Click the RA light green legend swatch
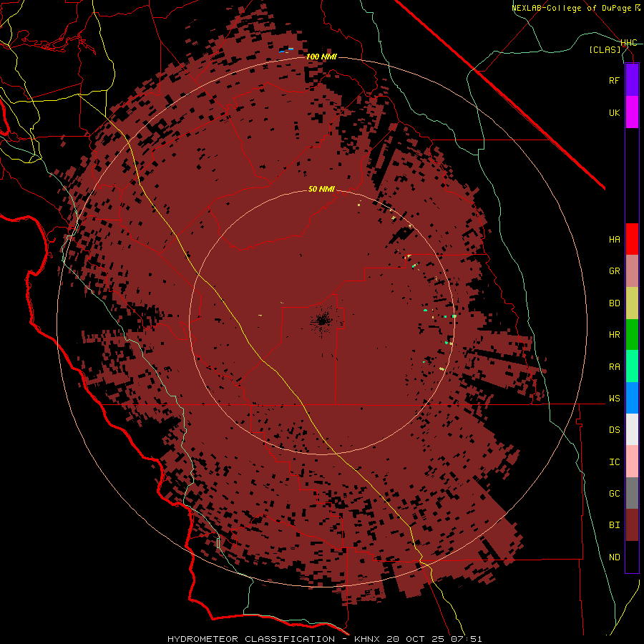This screenshot has height=644, width=644. [x=632, y=366]
